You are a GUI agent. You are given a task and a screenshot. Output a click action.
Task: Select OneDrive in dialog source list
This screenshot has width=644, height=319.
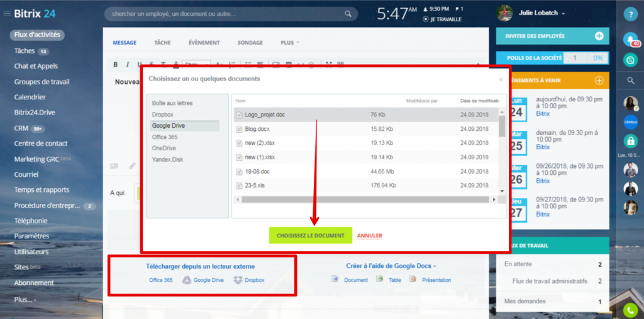[x=163, y=148]
